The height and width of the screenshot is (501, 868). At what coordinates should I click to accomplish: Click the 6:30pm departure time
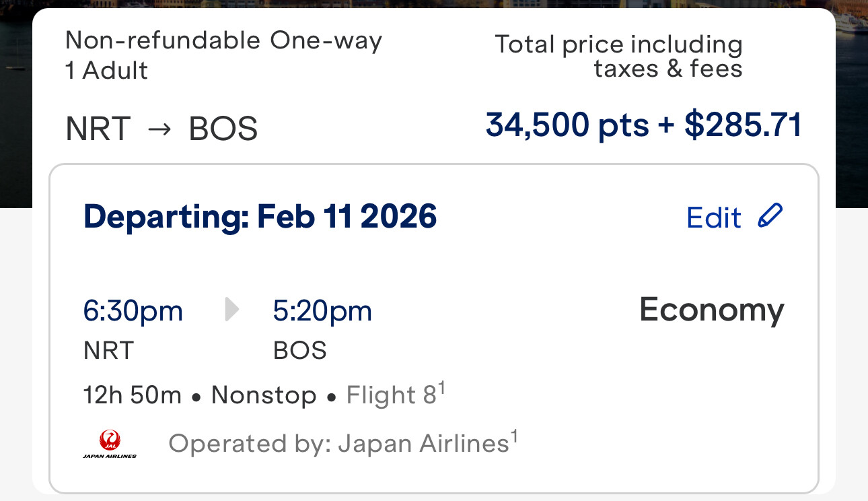[x=133, y=310]
